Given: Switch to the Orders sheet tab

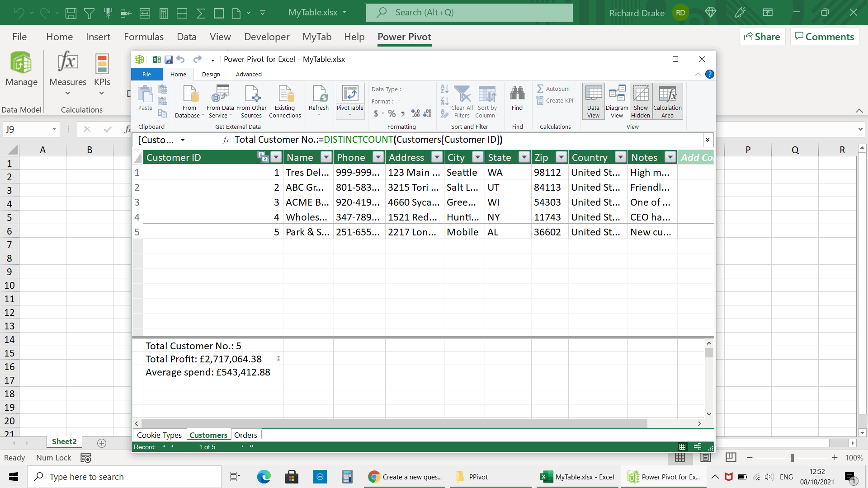Looking at the screenshot, I should click(x=245, y=435).
